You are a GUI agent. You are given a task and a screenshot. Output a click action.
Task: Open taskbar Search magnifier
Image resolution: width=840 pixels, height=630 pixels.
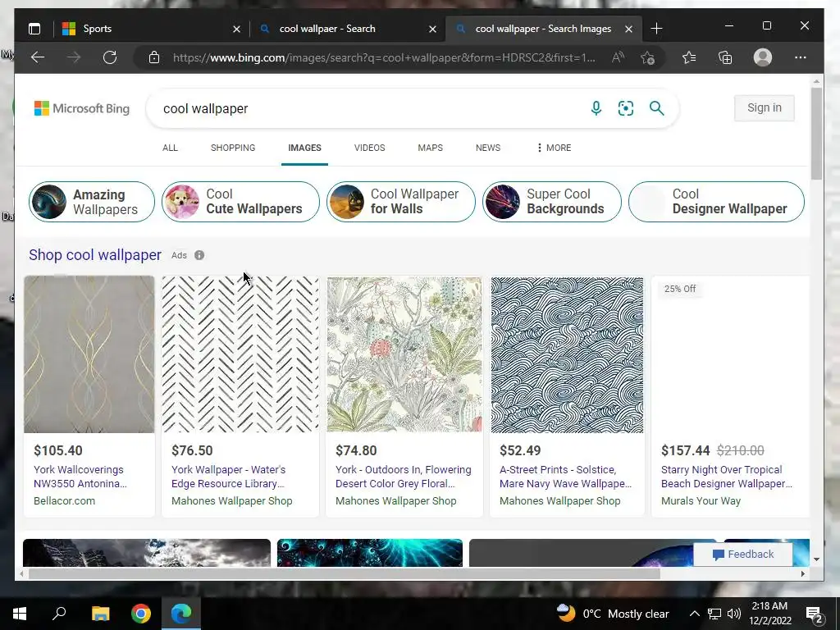(x=59, y=613)
